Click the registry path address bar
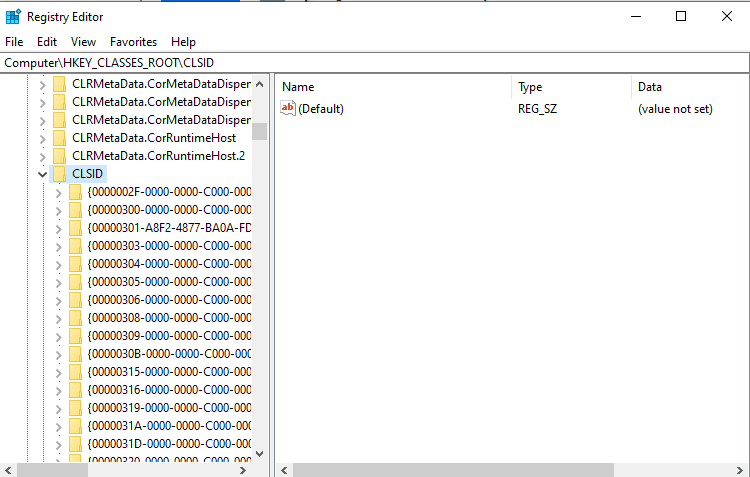The image size is (750, 477). point(375,63)
